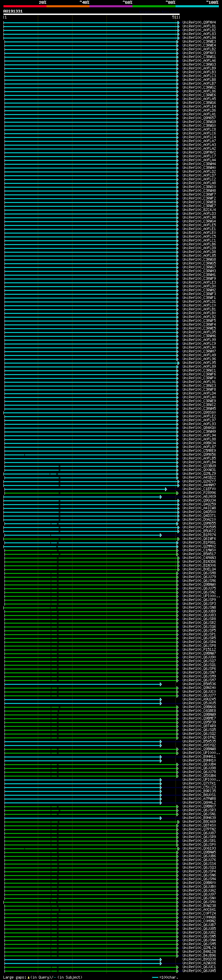Viewport: 222px width, 980px height.
Task: Click UniRef100_Q6JSP9 label
Action: 199,600
